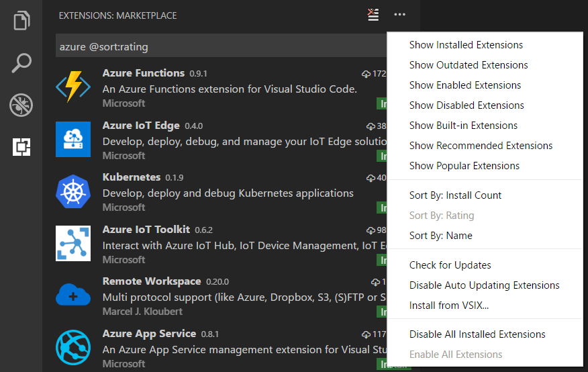
Task: Open the Azure IoT Toolkit extension title
Action: click(146, 230)
